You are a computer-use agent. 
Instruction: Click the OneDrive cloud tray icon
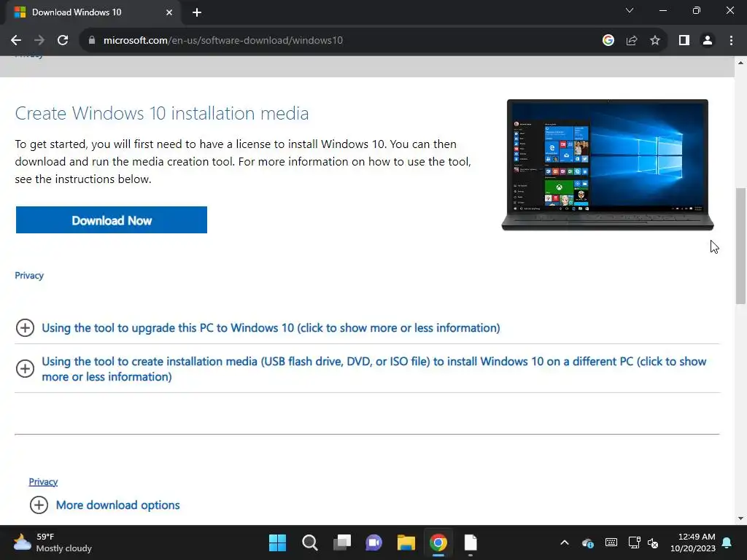coord(587,542)
